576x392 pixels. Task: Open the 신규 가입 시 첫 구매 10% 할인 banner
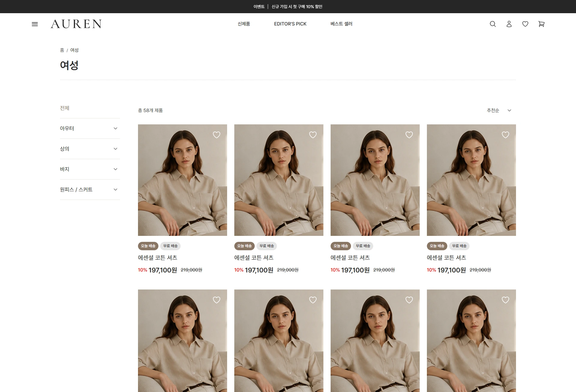click(297, 7)
